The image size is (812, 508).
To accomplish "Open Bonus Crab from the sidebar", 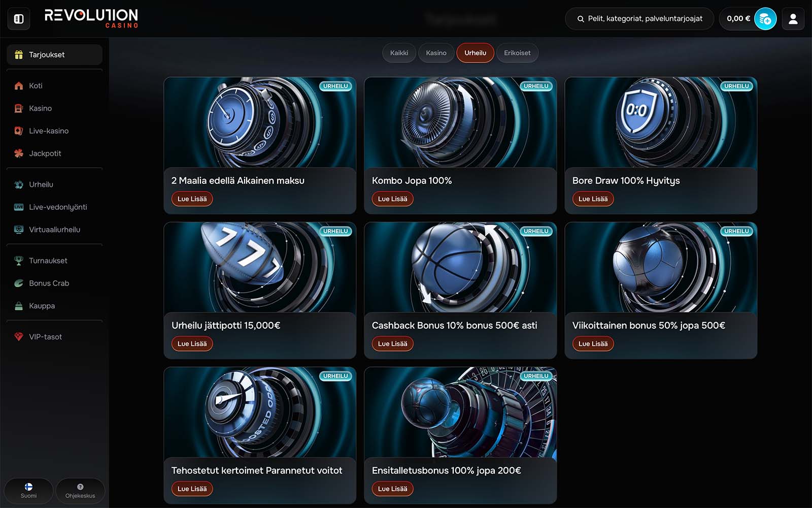I will click(49, 283).
